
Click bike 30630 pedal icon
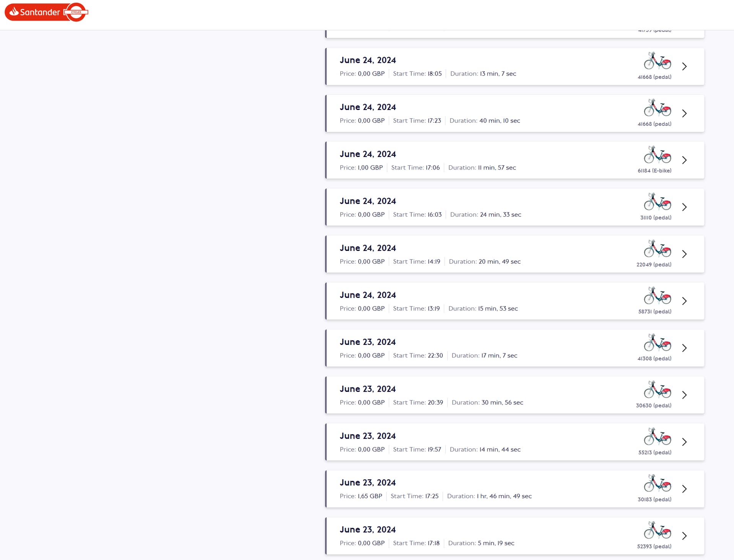pyautogui.click(x=657, y=390)
